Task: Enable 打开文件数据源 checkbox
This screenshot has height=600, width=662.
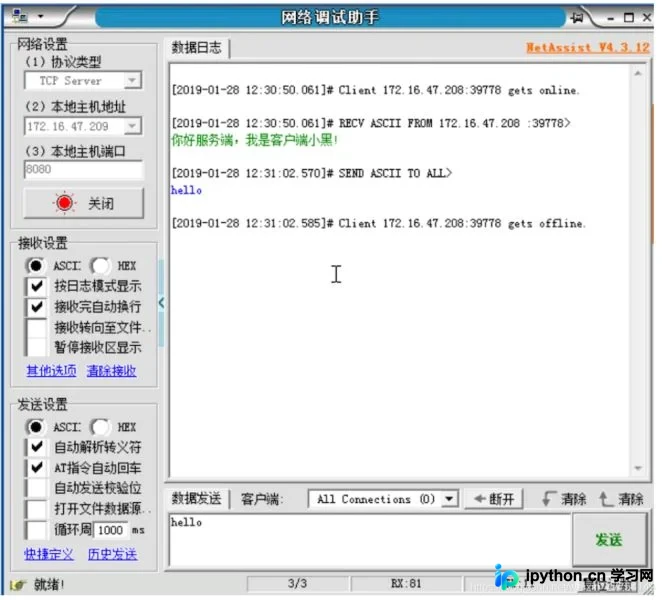Action: (x=37, y=509)
